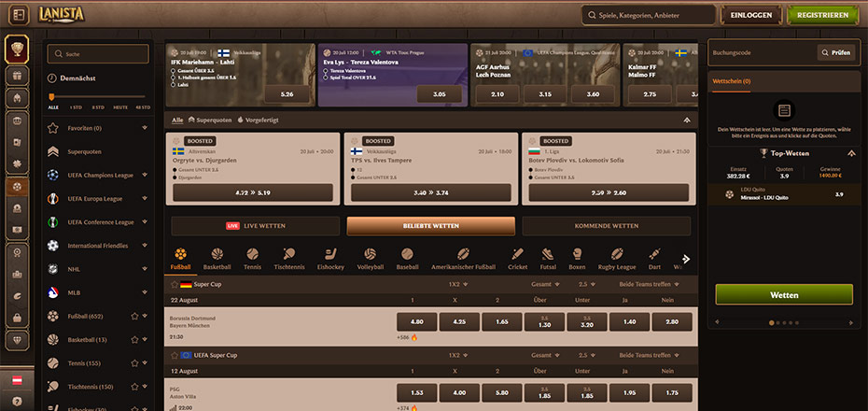
Task: Set the Demnächst time slider handle
Action: click(x=51, y=96)
